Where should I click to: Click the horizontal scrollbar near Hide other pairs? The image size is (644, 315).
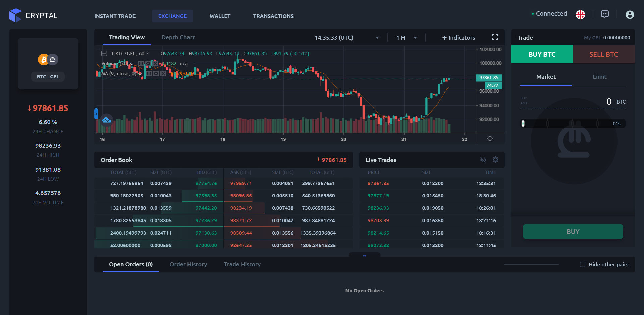[x=532, y=264]
